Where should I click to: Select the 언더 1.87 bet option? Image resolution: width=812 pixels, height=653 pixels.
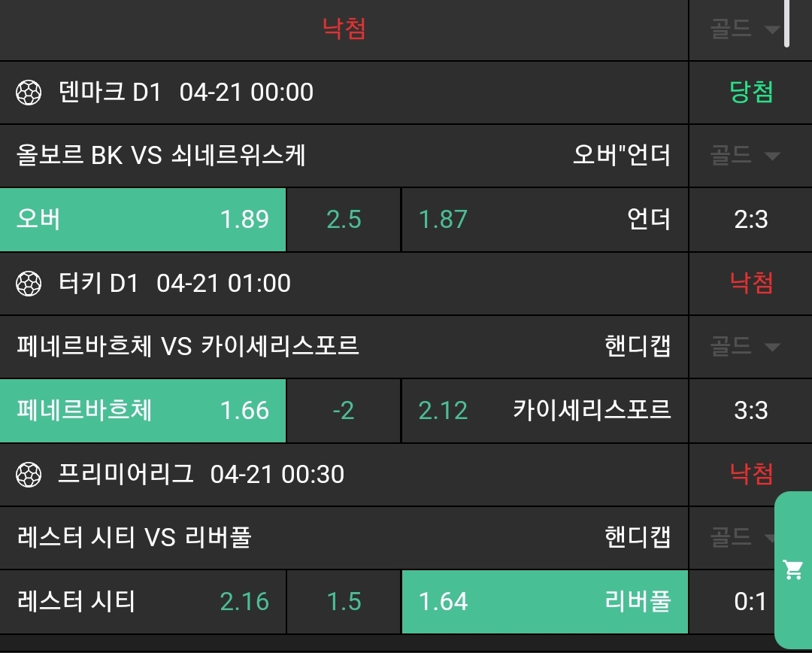tap(544, 220)
